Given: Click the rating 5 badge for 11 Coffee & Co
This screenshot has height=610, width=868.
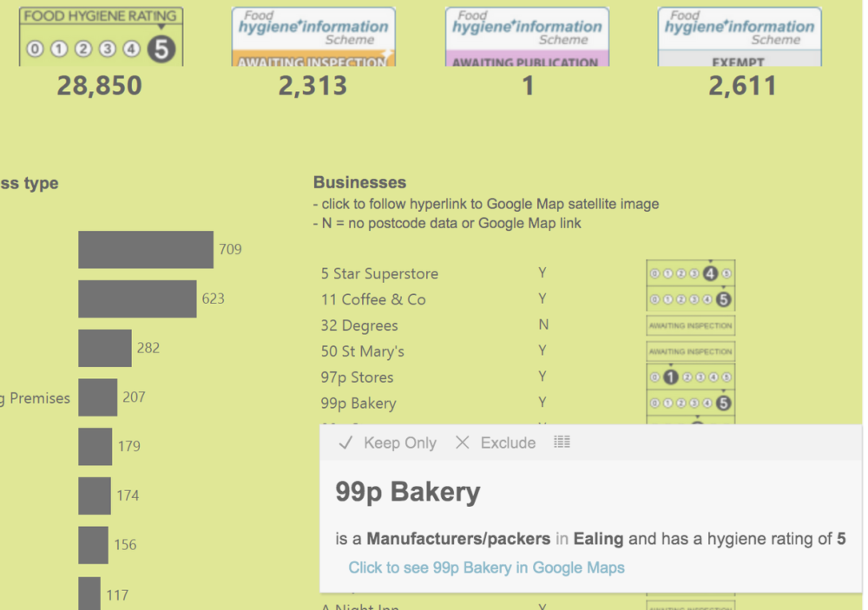Looking at the screenshot, I should 691,299.
